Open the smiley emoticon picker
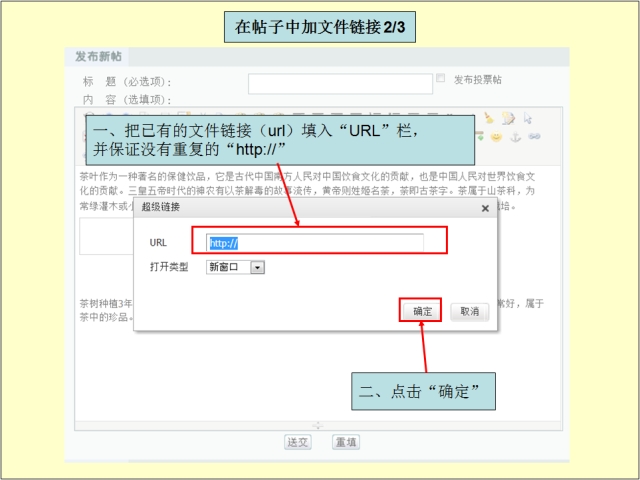640x480 pixels. 496,137
